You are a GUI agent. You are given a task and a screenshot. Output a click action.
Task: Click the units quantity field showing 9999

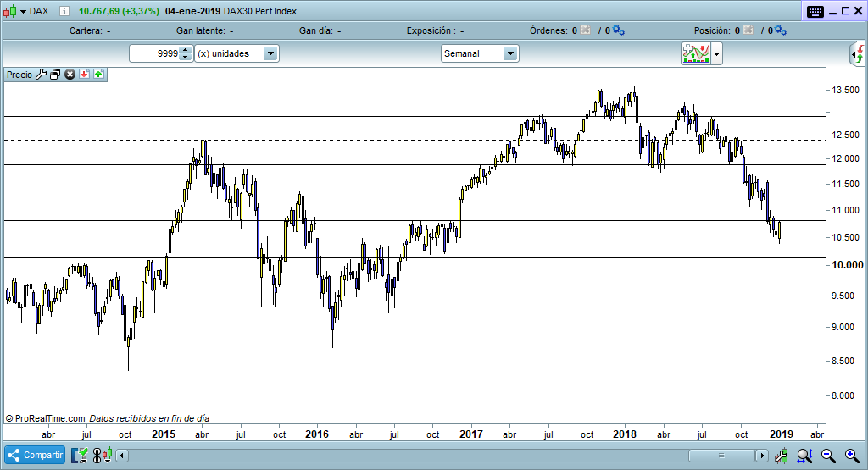(x=155, y=53)
